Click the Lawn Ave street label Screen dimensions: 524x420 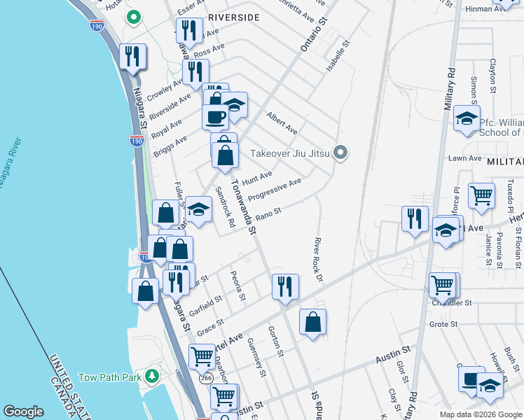pos(465,158)
